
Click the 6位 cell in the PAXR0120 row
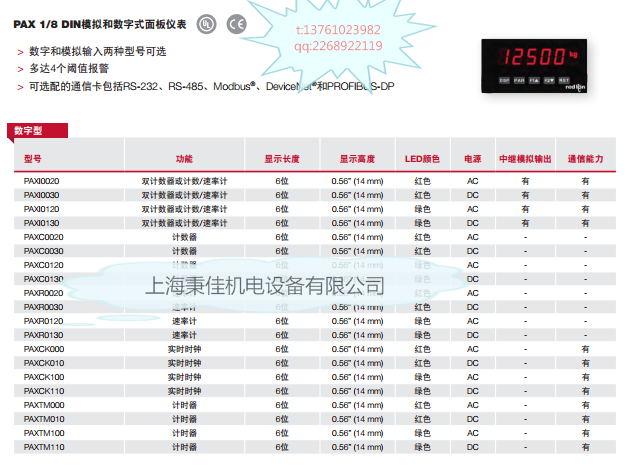[x=282, y=321]
